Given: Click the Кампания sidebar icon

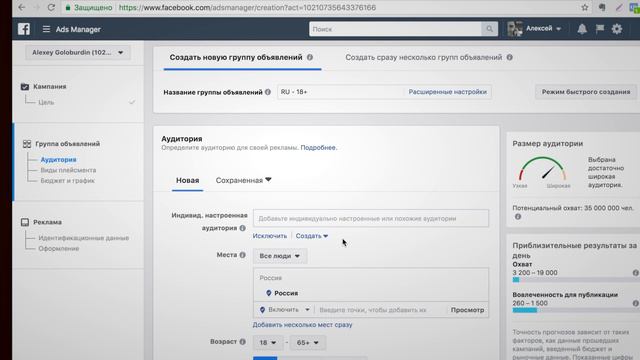Looking at the screenshot, I should click(25, 87).
